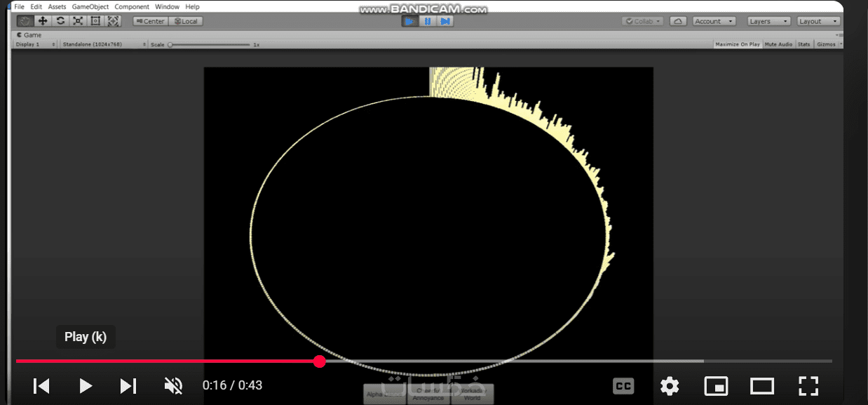Image resolution: width=868 pixels, height=405 pixels.
Task: Play the video
Action: click(x=86, y=385)
